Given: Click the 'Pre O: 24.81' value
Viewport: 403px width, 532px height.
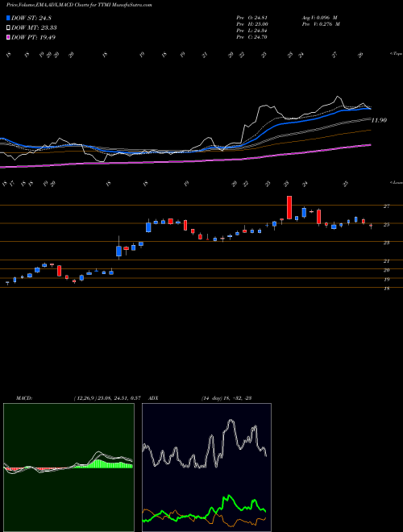Looking at the screenshot, I should pyautogui.click(x=252, y=18).
